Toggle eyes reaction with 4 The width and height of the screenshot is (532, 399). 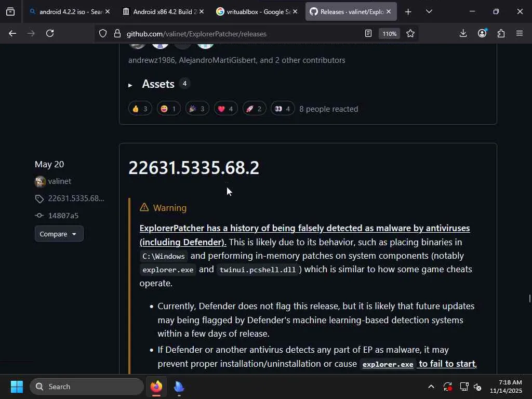(283, 109)
